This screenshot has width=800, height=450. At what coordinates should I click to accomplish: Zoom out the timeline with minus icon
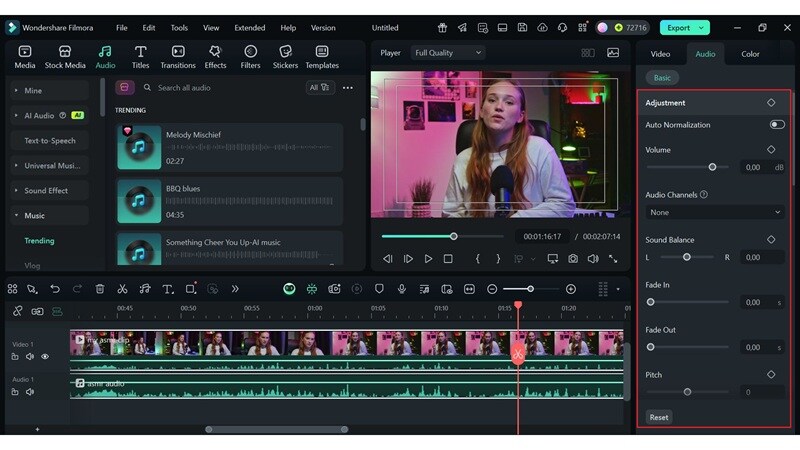(492, 289)
